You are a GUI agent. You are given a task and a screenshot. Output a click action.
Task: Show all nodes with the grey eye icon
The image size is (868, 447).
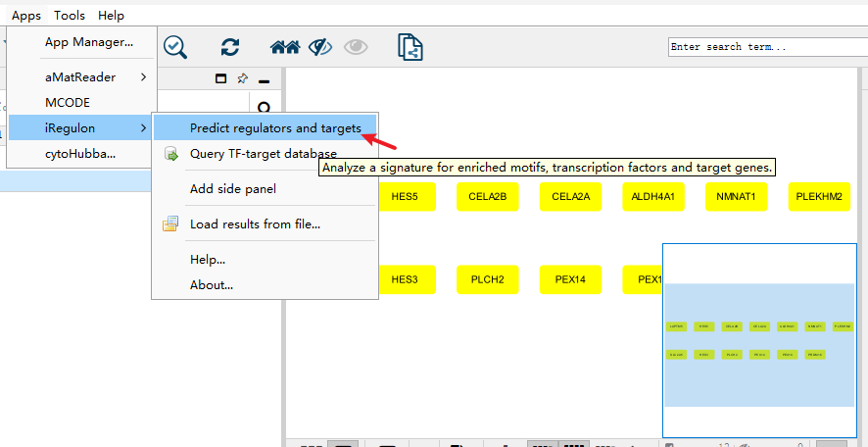click(354, 46)
